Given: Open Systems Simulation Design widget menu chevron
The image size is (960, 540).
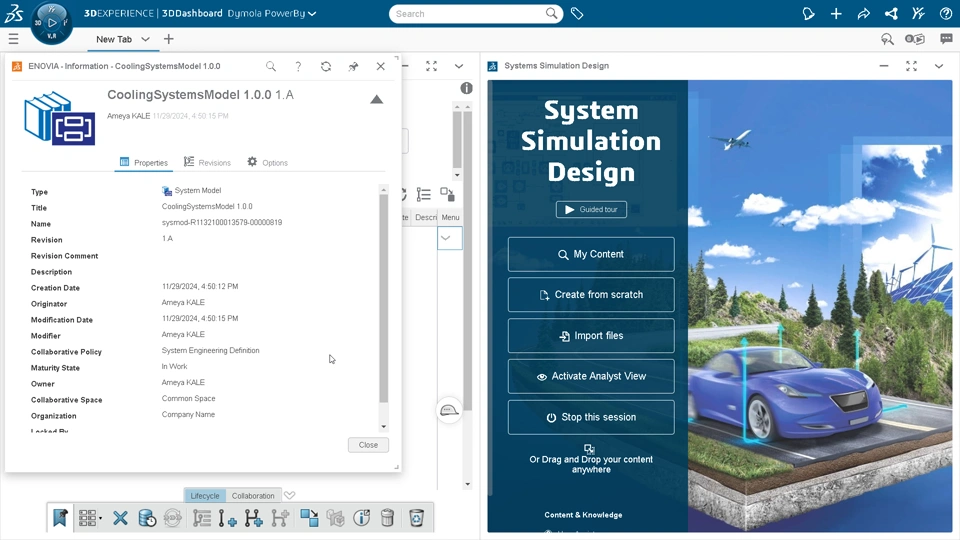Looking at the screenshot, I should tap(939, 66).
